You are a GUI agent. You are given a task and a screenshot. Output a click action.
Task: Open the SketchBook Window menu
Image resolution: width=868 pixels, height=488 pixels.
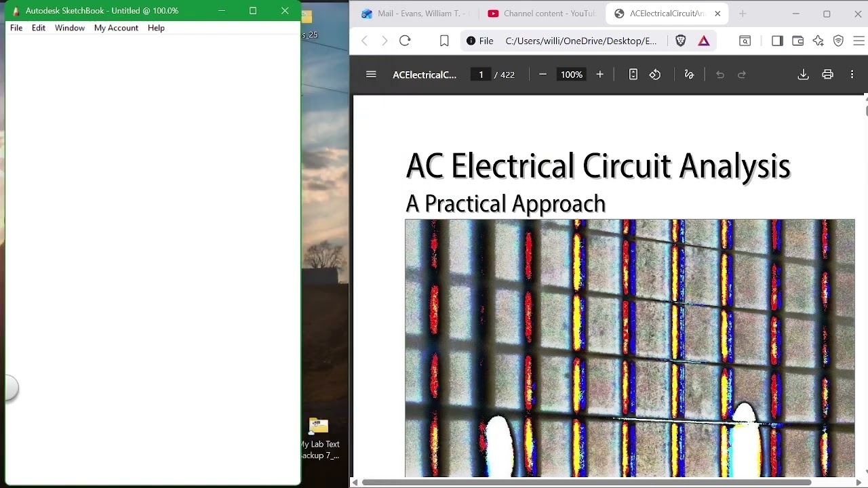(x=70, y=28)
